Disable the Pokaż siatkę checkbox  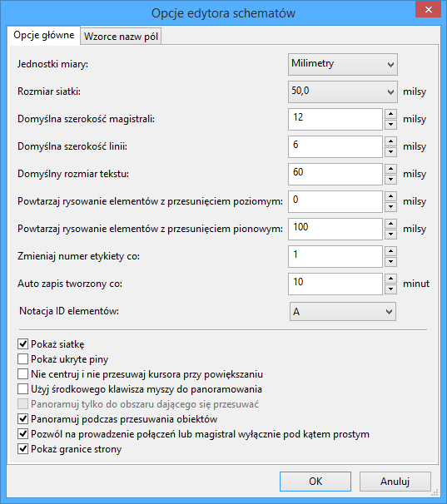click(22, 344)
